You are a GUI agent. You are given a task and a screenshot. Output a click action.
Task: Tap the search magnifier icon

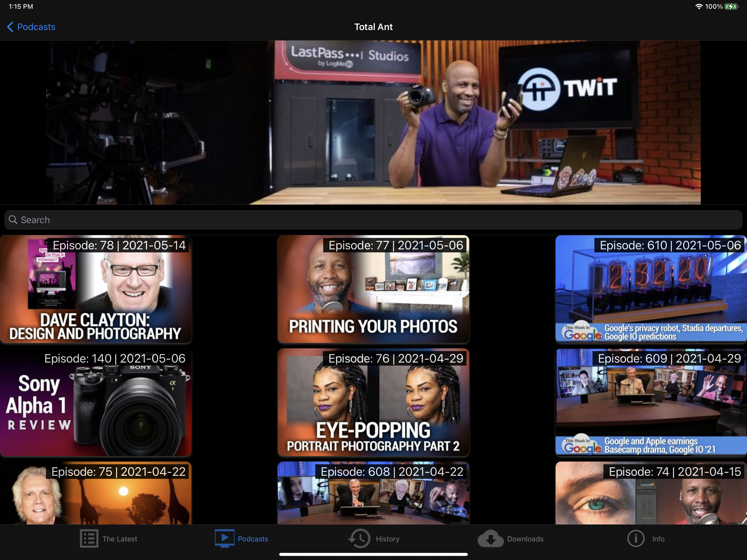13,220
